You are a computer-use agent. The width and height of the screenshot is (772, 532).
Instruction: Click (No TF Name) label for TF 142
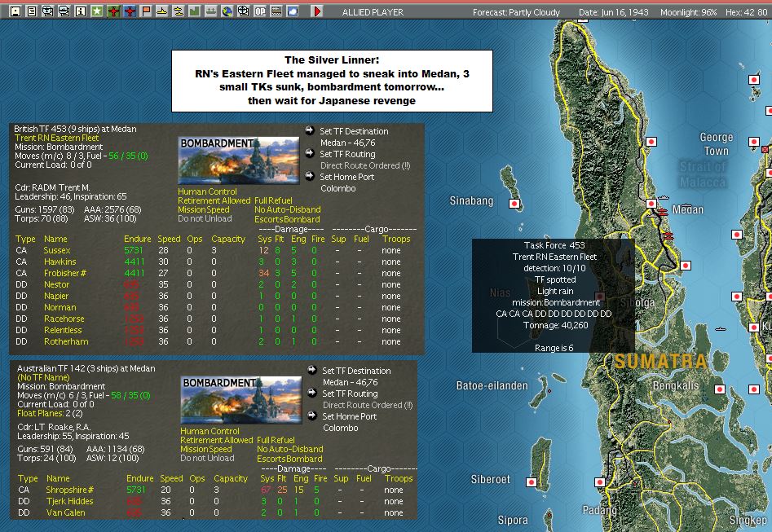click(x=43, y=377)
